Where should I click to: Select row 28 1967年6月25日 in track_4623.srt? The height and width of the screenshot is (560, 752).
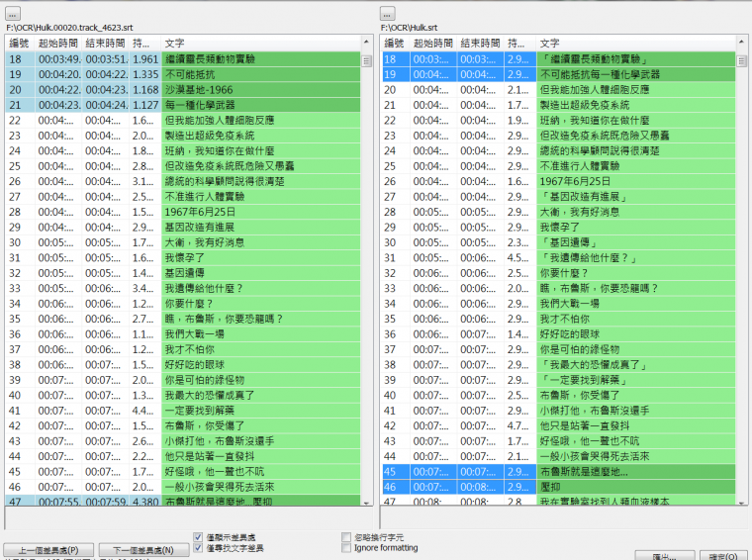183,212
